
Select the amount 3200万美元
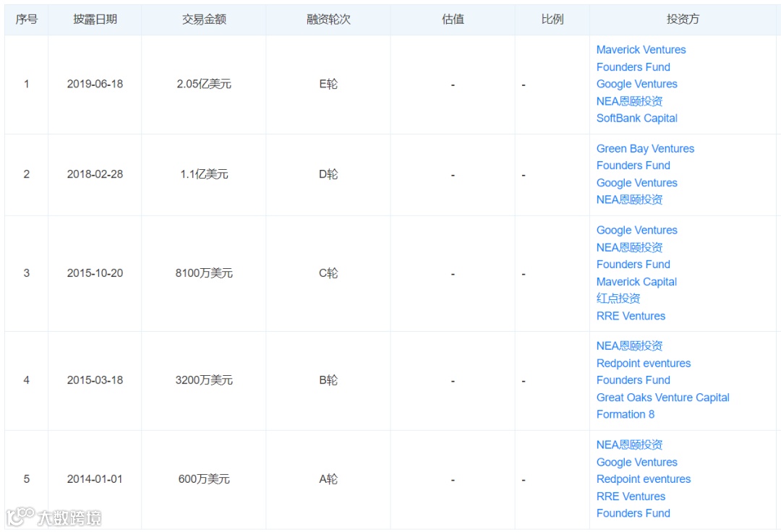point(204,380)
